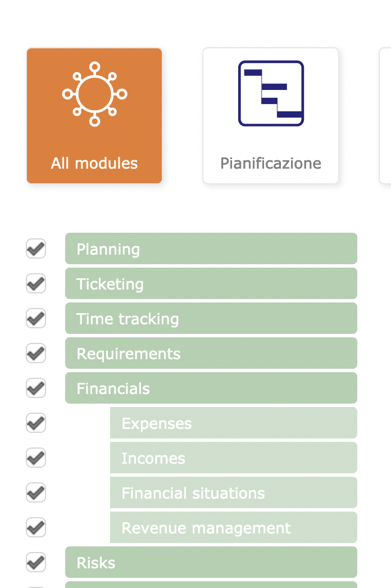The height and width of the screenshot is (588, 391).
Task: Uncheck the Planning module checkbox
Action: [36, 248]
